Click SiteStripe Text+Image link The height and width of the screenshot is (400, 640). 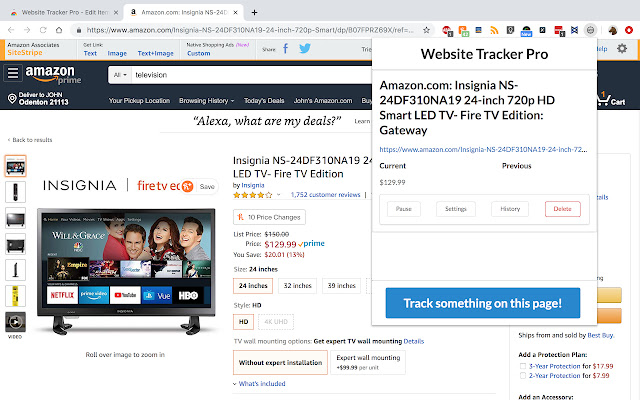(x=156, y=53)
